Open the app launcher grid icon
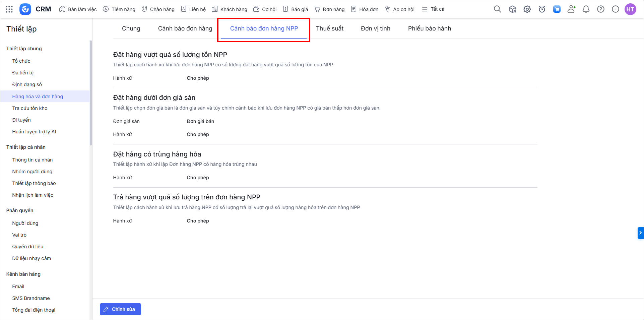The width and height of the screenshot is (644, 320). pos(9,9)
